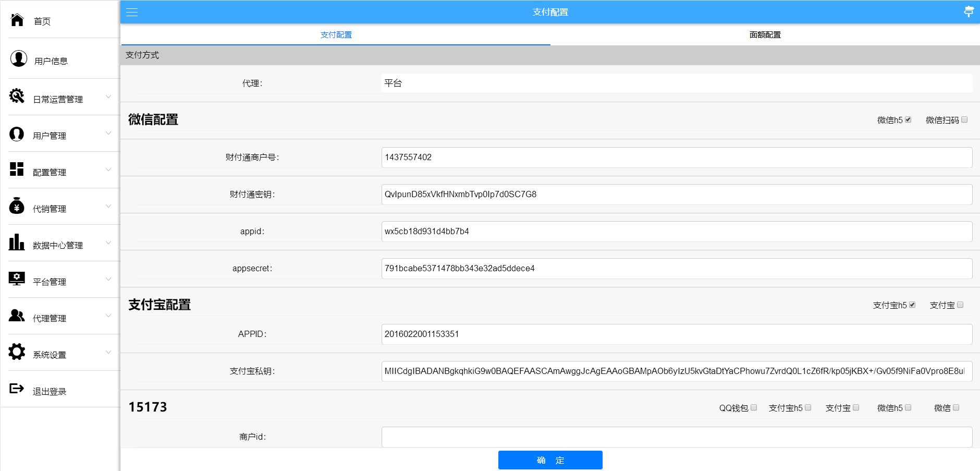Select the 支付配置 tab

(x=336, y=34)
